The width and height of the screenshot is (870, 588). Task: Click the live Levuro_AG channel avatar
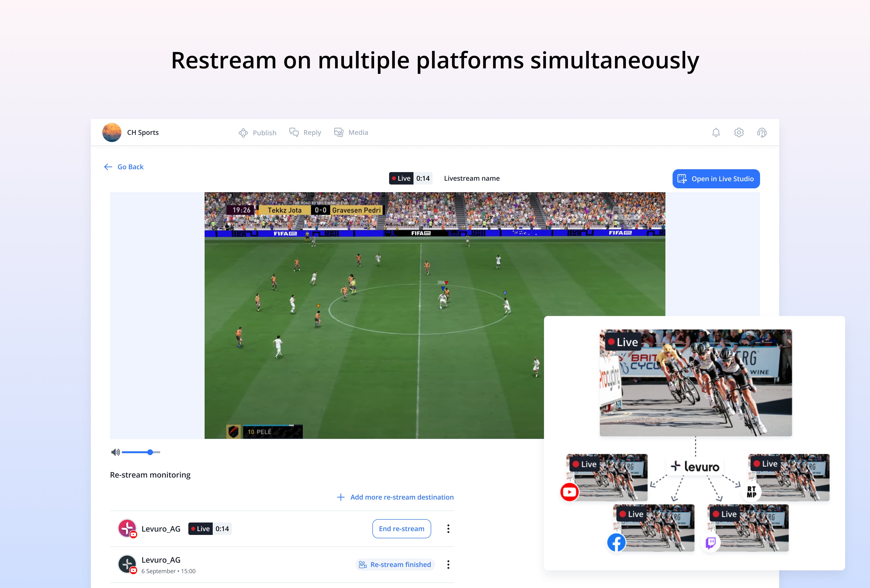click(x=127, y=528)
